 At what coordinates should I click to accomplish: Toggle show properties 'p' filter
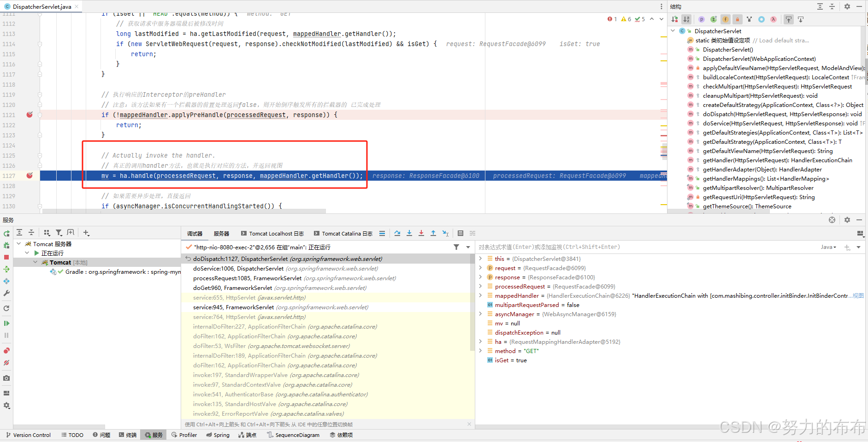point(702,19)
